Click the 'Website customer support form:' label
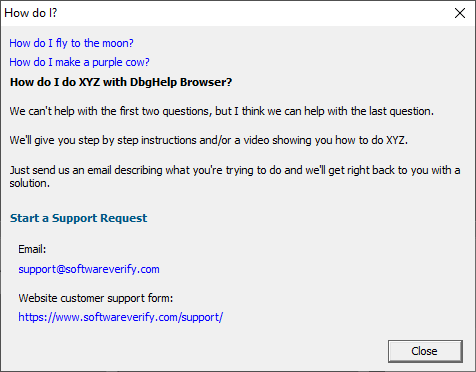Screen dimensions: 476x372 coord(96,298)
